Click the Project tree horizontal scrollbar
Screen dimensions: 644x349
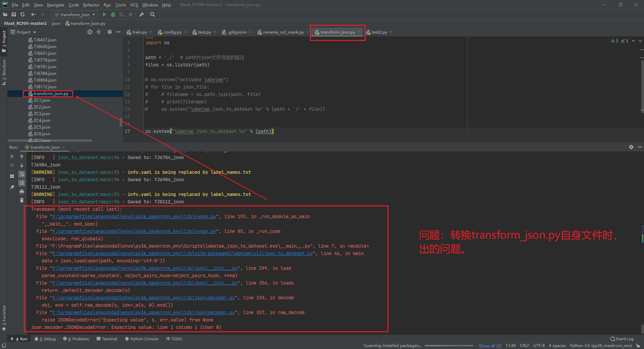coord(50,141)
